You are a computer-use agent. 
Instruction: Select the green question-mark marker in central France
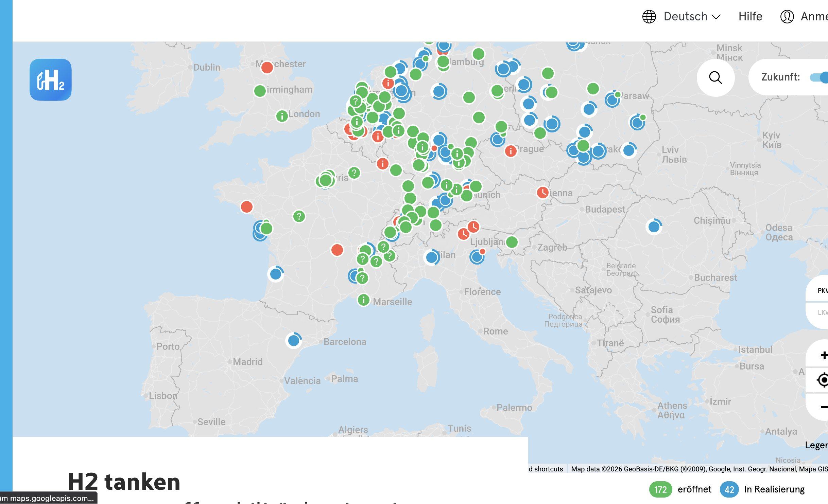[299, 216]
